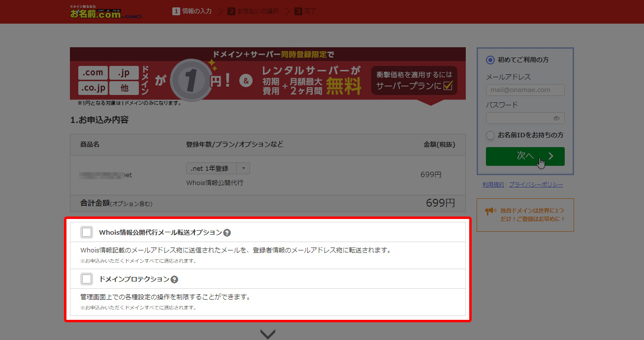Expand the section with the bottom chevron arrow
Image resolution: width=644 pixels, height=340 pixels.
click(x=267, y=334)
